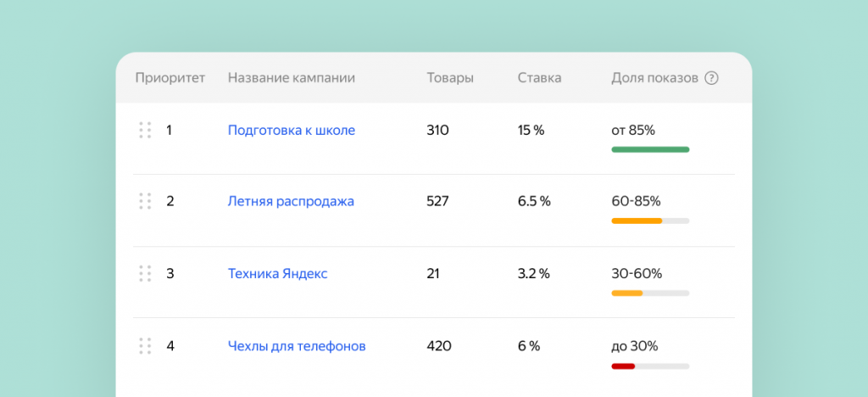Screen dimensions: 868x397
Task: Click priority number 2
Action: click(x=170, y=202)
